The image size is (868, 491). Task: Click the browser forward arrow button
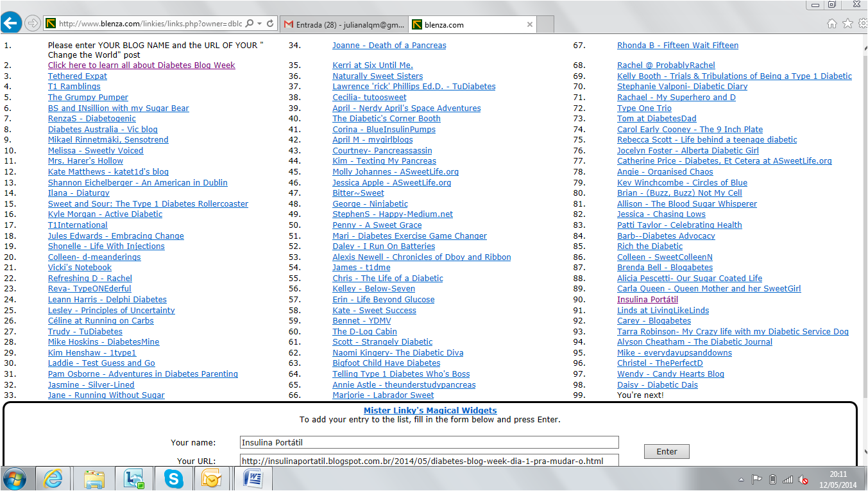32,24
